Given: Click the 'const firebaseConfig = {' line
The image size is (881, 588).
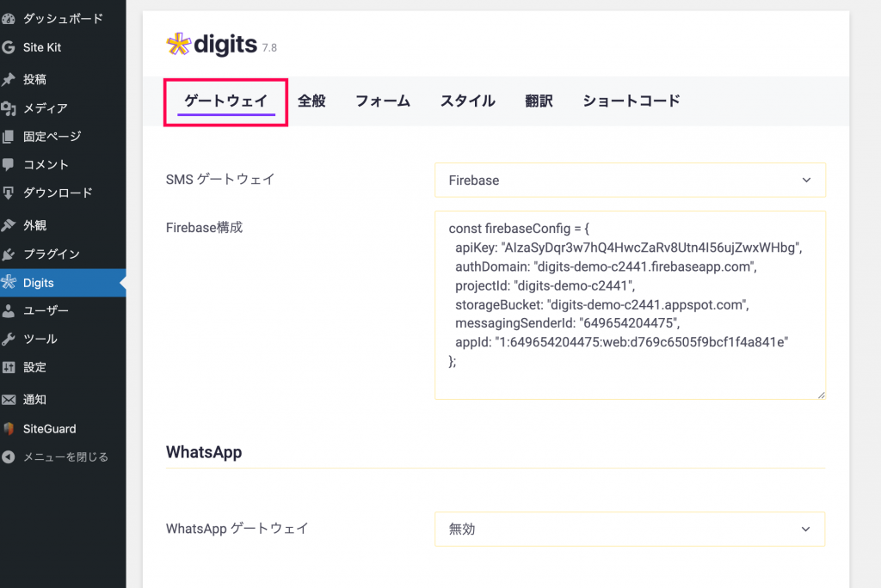Looking at the screenshot, I should 519,229.
